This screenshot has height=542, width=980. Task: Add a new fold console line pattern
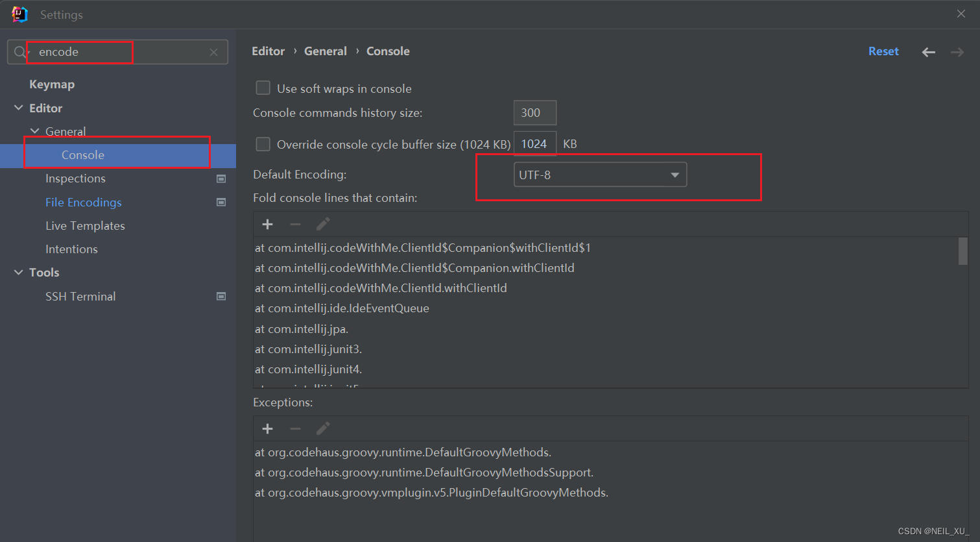click(267, 224)
